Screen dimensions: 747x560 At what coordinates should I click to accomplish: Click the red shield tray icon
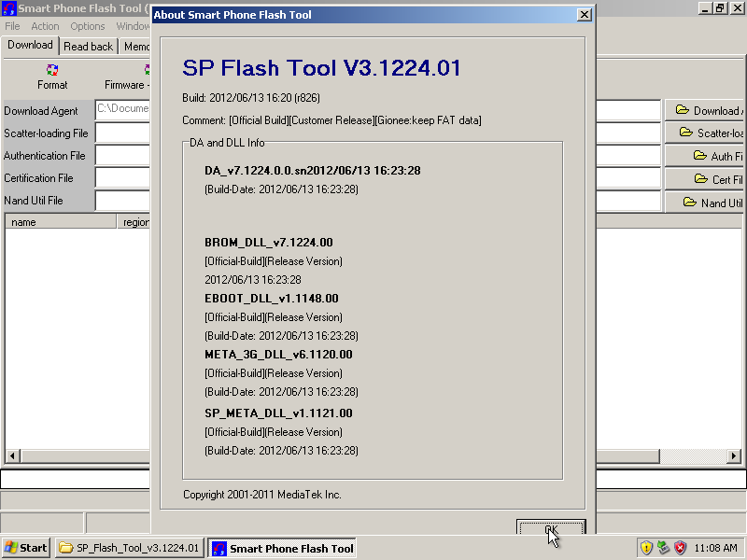pyautogui.click(x=681, y=548)
